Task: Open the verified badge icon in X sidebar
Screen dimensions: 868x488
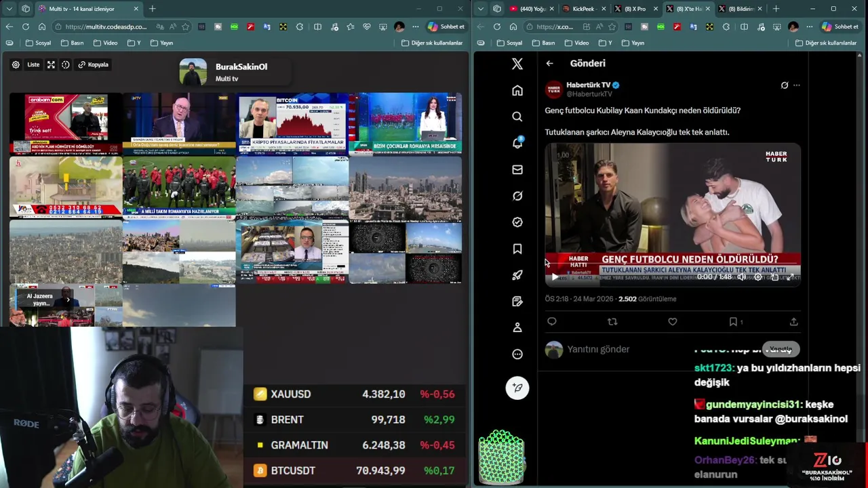Action: (517, 222)
